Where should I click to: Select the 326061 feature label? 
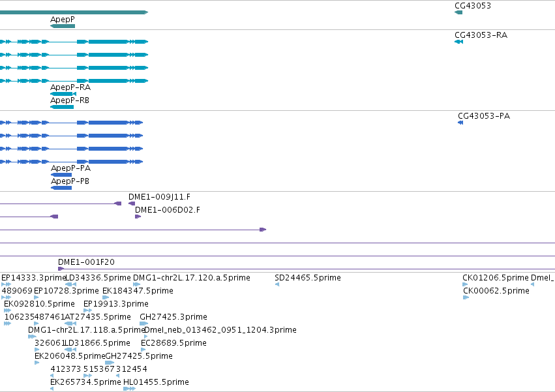(x=50, y=343)
